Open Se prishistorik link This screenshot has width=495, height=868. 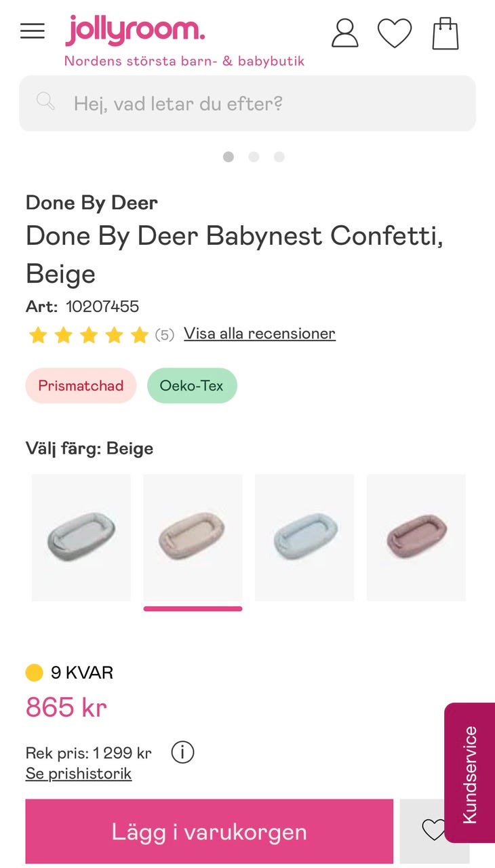(79, 774)
